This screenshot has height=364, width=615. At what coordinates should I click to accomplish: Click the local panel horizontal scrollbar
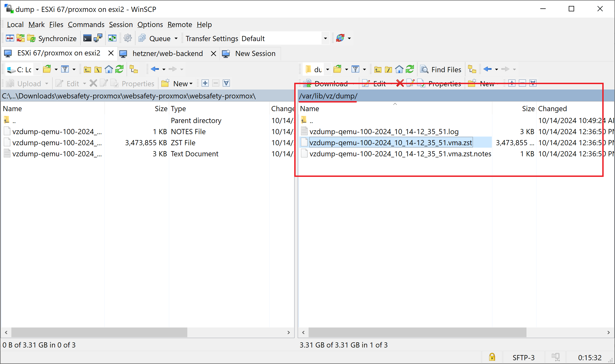coord(99,332)
